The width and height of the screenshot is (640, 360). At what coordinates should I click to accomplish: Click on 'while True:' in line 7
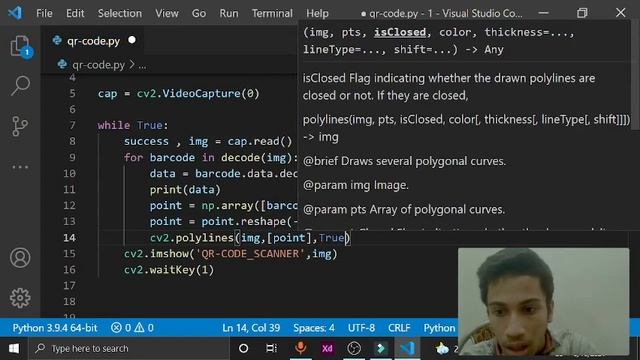pyautogui.click(x=133, y=125)
